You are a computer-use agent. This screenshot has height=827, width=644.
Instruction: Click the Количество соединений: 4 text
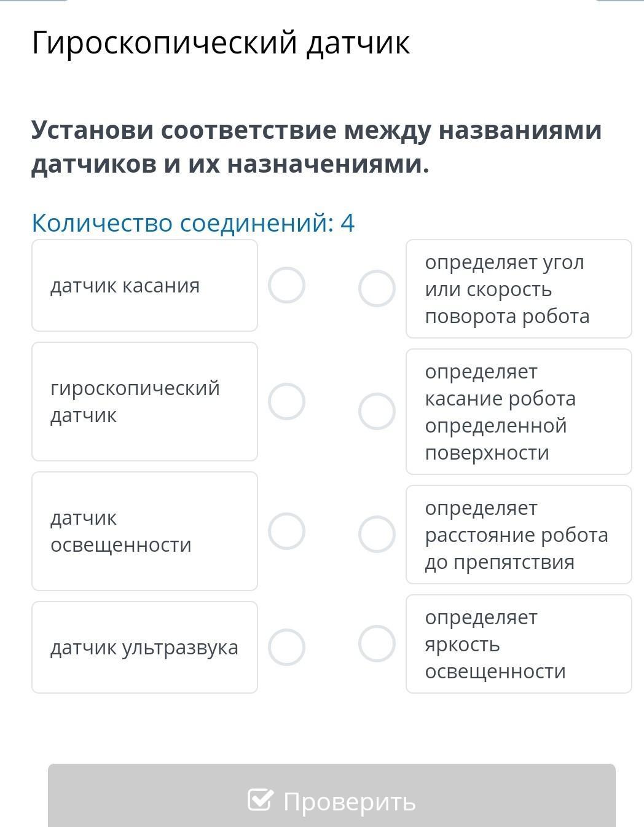tap(193, 222)
